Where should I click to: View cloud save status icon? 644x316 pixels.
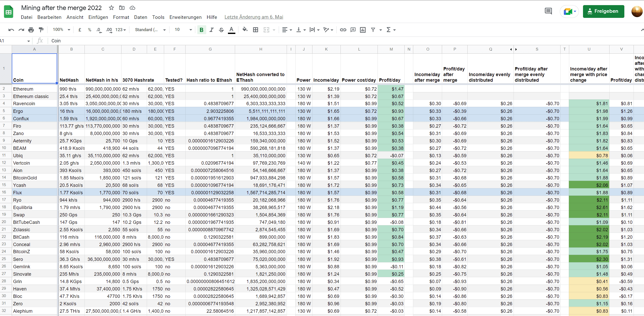coord(132,8)
